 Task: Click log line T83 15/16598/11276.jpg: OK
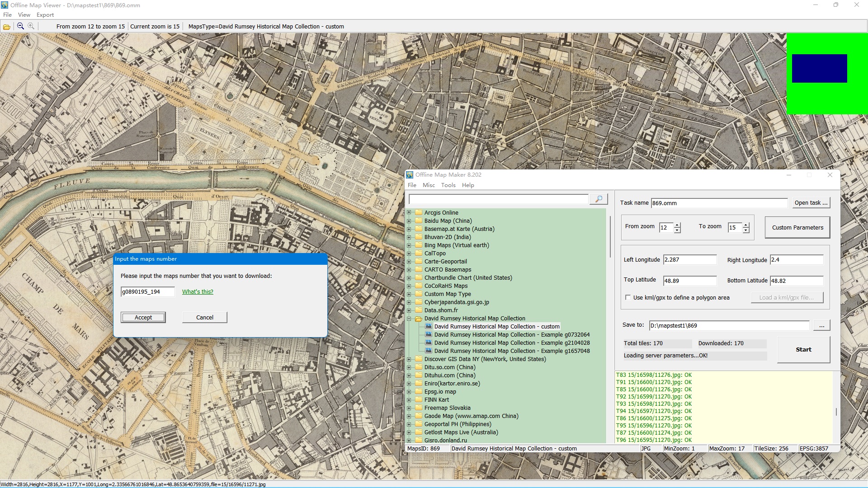pyautogui.click(x=654, y=375)
